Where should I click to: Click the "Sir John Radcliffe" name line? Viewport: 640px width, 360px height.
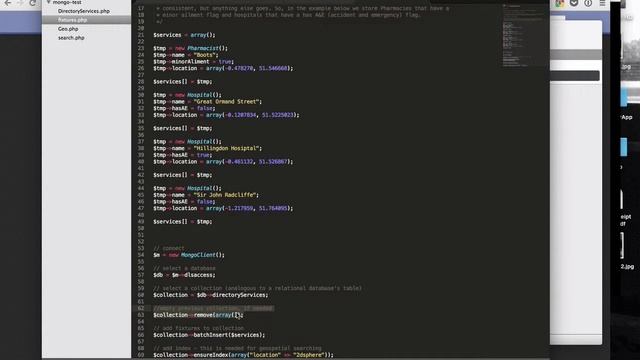click(x=206, y=195)
